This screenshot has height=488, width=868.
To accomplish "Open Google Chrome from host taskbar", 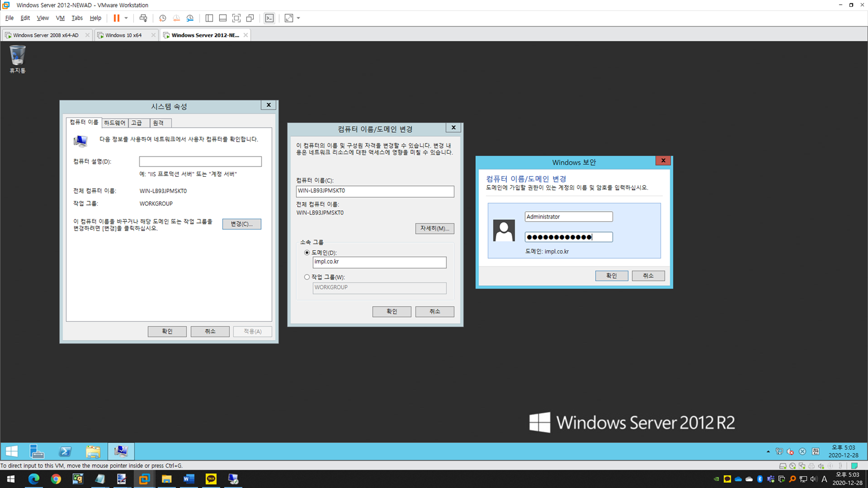I will [x=56, y=479].
